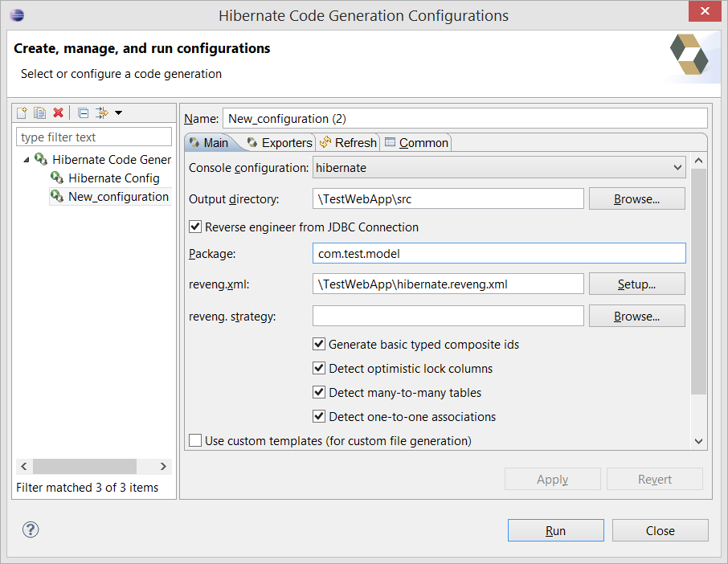The image size is (728, 564).
Task: Enable Use custom templates checkbox
Action: 195,440
